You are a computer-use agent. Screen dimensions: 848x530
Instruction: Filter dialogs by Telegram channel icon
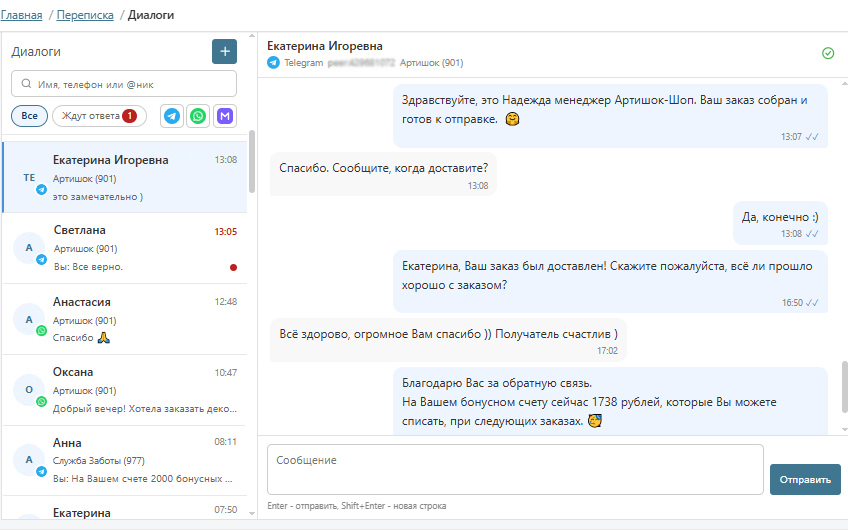172,116
